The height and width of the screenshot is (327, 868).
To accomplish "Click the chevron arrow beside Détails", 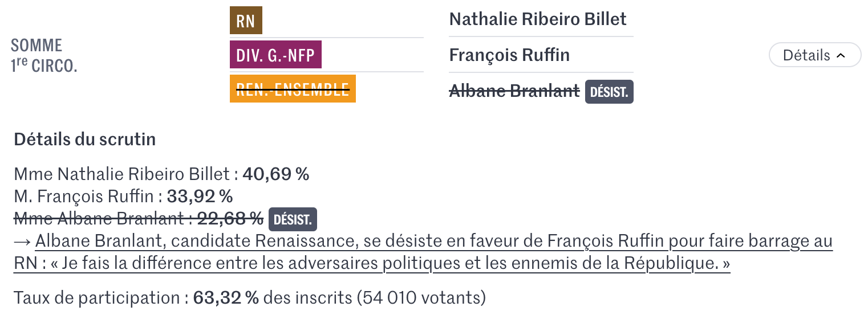I will pyautogui.click(x=840, y=55).
